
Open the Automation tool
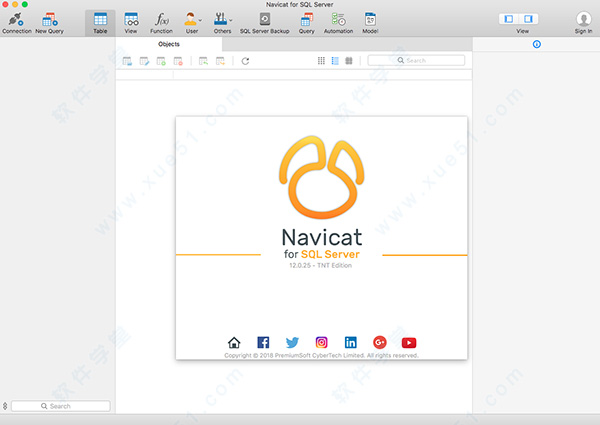coord(338,23)
